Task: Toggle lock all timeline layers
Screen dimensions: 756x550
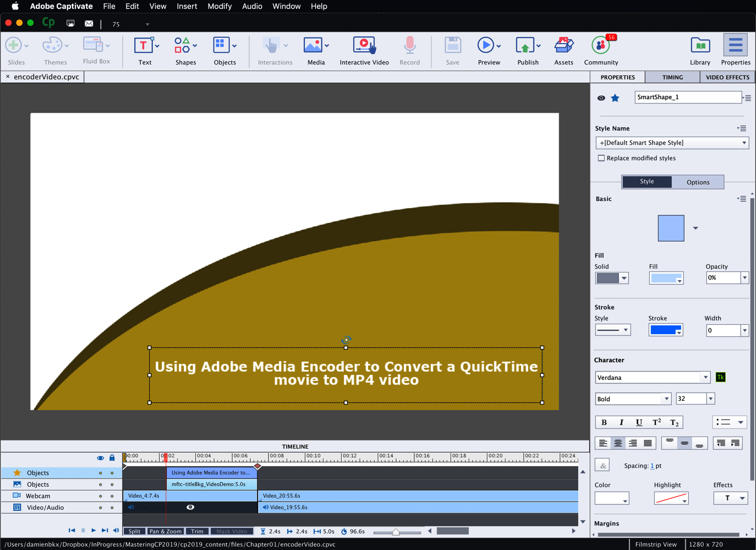Action: [x=112, y=458]
